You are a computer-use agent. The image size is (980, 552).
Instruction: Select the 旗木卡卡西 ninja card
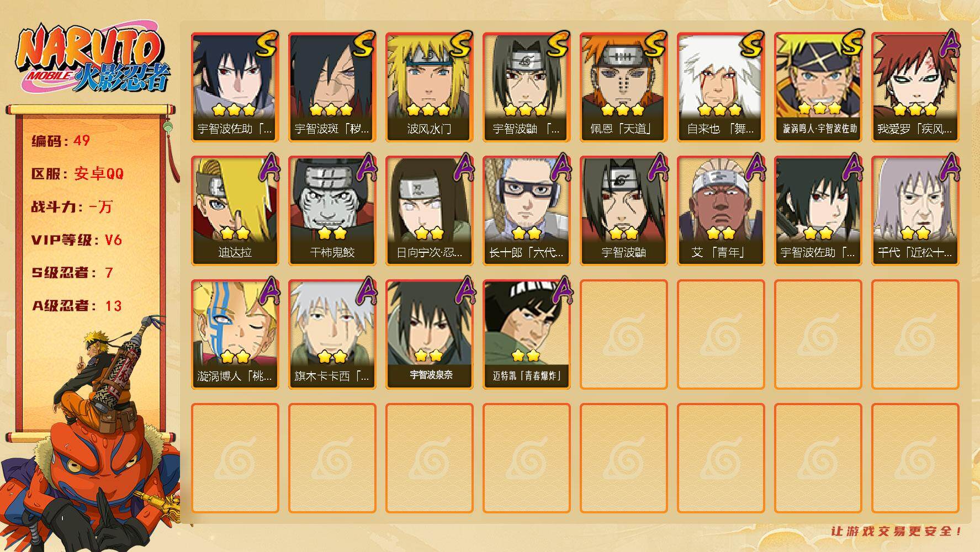pos(332,335)
